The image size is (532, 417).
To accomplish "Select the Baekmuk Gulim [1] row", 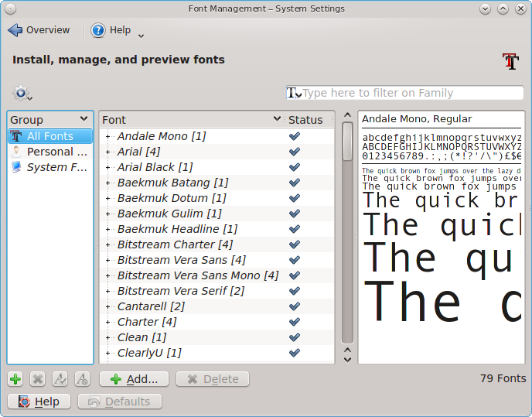I will tap(217, 214).
